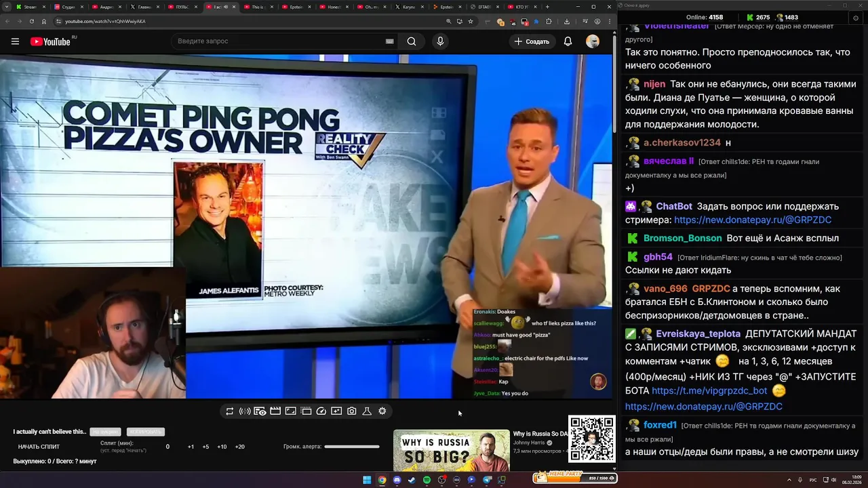Go back with the browser back arrow
The height and width of the screenshot is (488, 868).
(x=7, y=21)
